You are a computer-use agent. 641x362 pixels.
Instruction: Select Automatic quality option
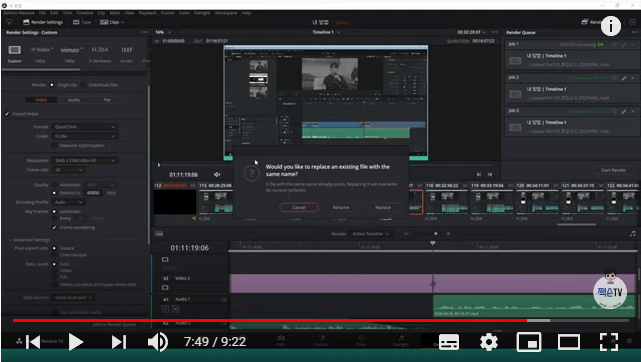click(x=54, y=185)
